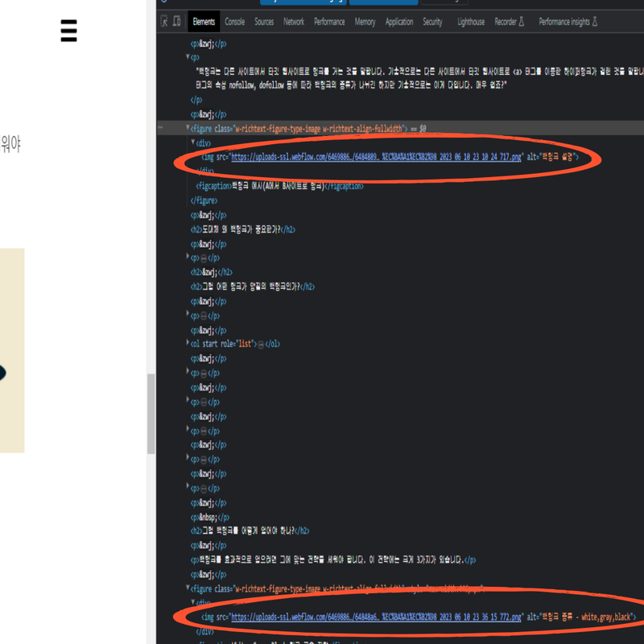Open second image src link ending 15_772.png
644x644 pixels.
coord(376,617)
